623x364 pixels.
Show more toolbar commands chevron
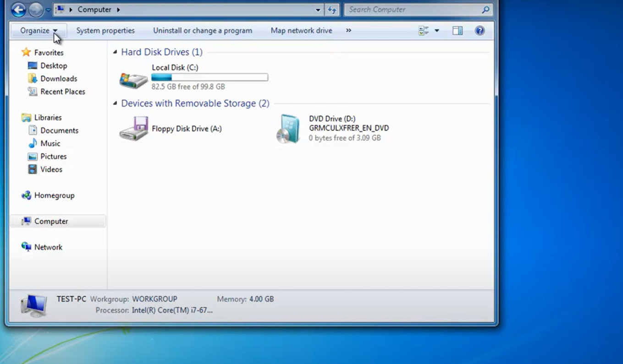pyautogui.click(x=348, y=31)
